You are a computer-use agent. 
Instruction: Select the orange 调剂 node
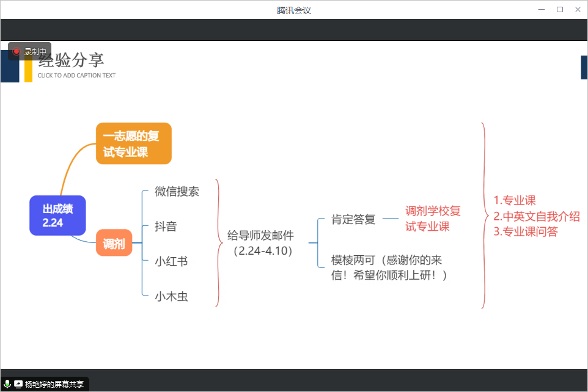(x=114, y=244)
